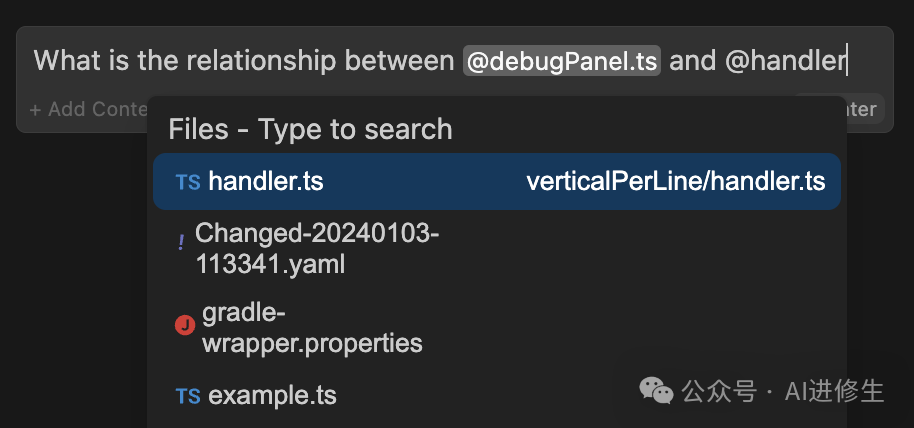914x428 pixels.
Task: Click the purple exclamation YAML file icon
Action: 181,242
